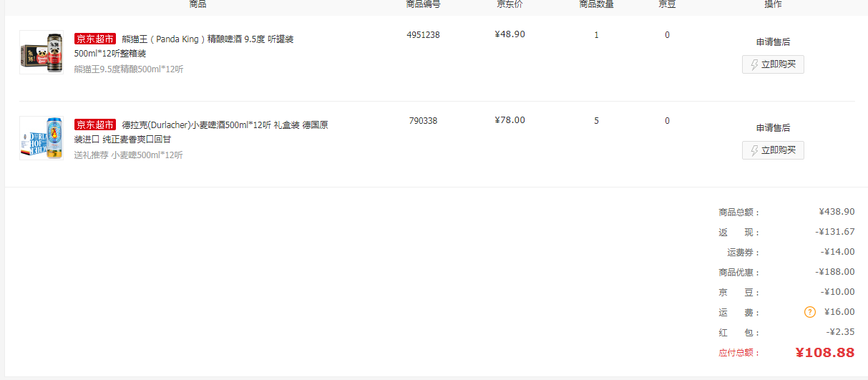The width and height of the screenshot is (868, 380).
Task: Select 申请售后 for the Panda King beer
Action: point(773,42)
